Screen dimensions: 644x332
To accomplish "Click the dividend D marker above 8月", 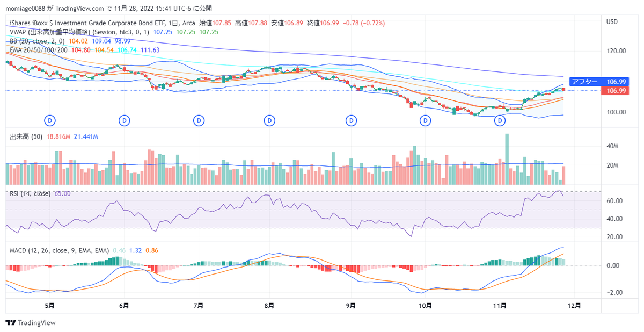I will tap(269, 121).
